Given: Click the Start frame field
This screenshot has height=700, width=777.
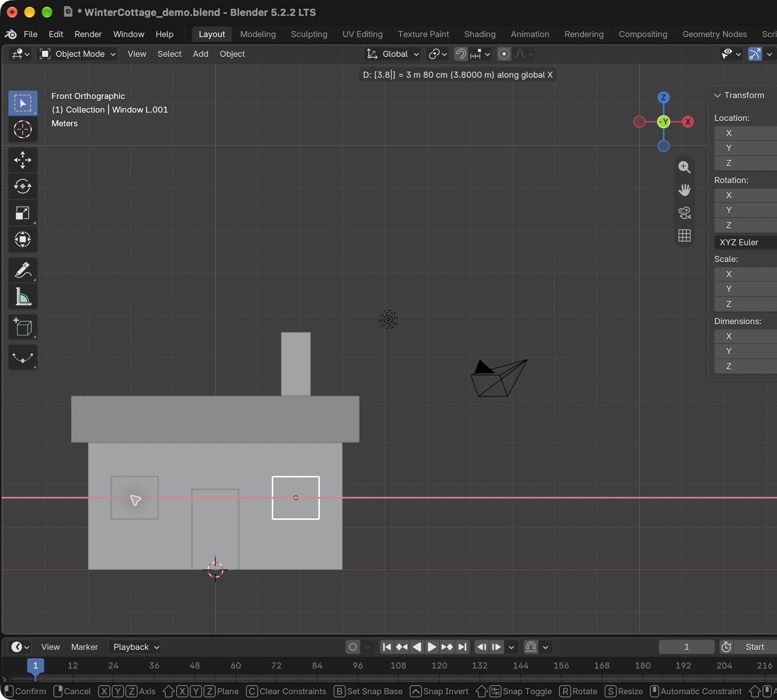Looking at the screenshot, I should [x=755, y=647].
